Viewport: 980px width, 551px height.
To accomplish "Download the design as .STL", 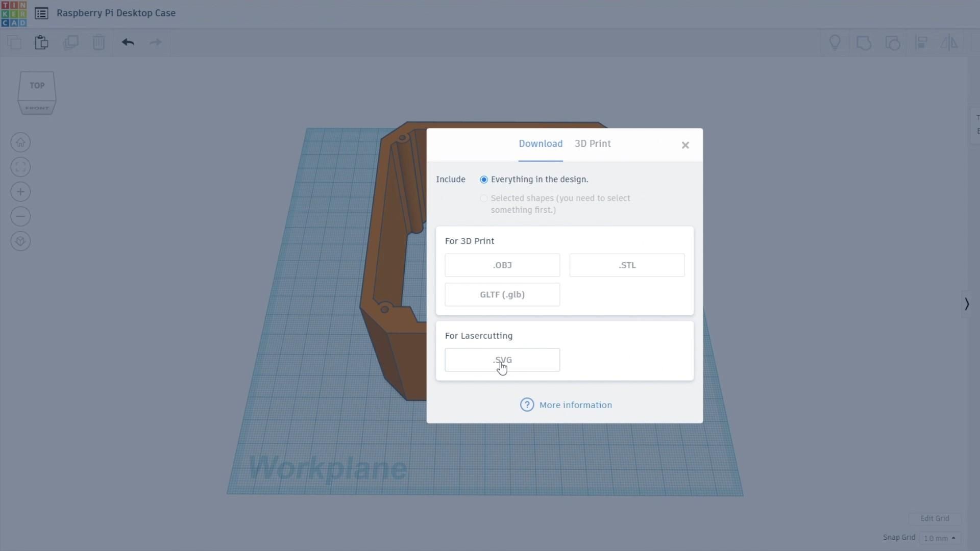I will click(627, 265).
